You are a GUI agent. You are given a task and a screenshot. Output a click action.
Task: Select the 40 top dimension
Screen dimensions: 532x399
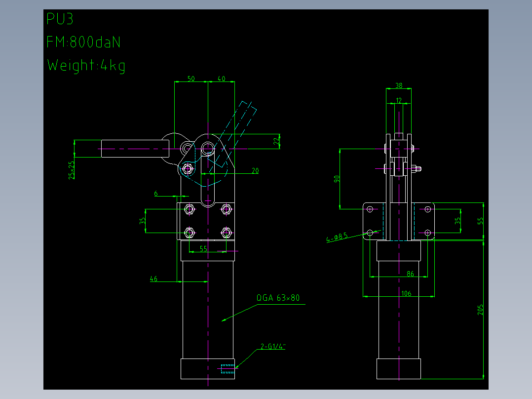[221, 79]
